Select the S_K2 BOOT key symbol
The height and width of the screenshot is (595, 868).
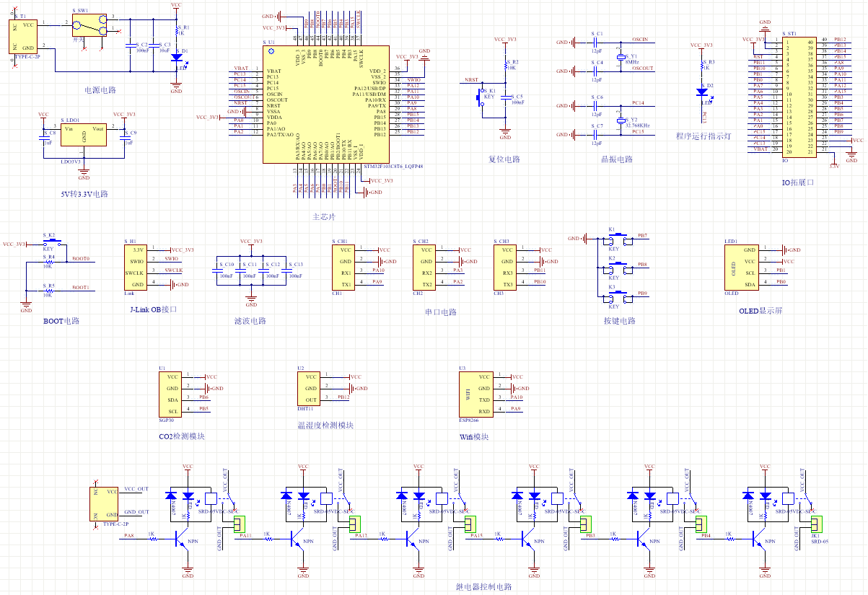click(x=49, y=244)
